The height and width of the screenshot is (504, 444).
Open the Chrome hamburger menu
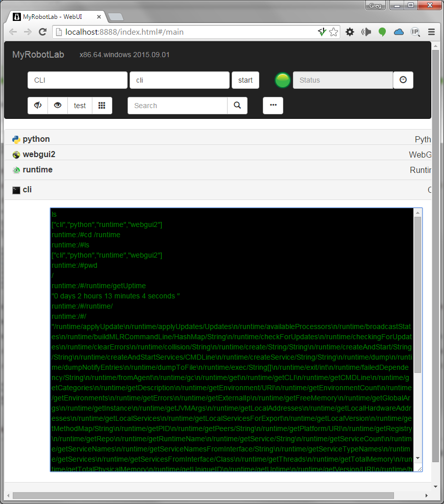[431, 32]
